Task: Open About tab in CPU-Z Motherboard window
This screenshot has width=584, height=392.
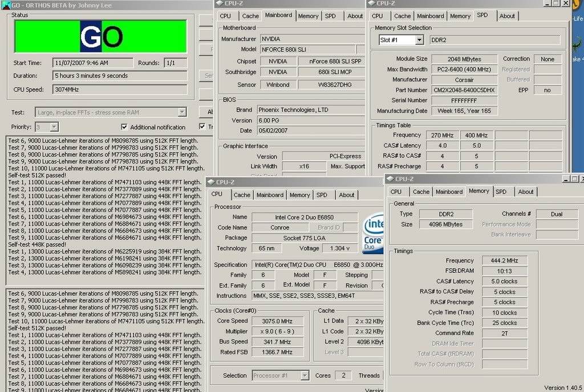Action: click(355, 16)
